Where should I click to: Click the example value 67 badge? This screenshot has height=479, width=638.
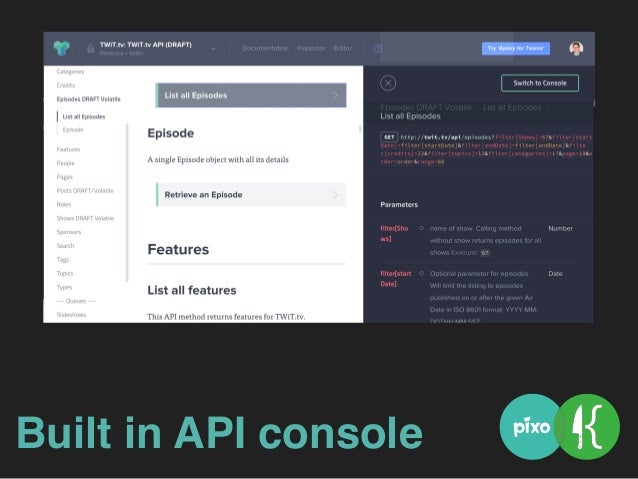coord(485,253)
